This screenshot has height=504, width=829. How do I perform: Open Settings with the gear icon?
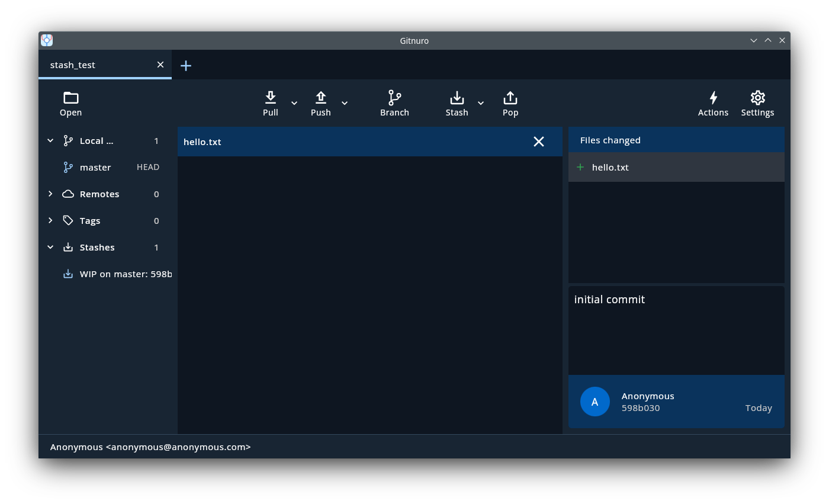757,103
